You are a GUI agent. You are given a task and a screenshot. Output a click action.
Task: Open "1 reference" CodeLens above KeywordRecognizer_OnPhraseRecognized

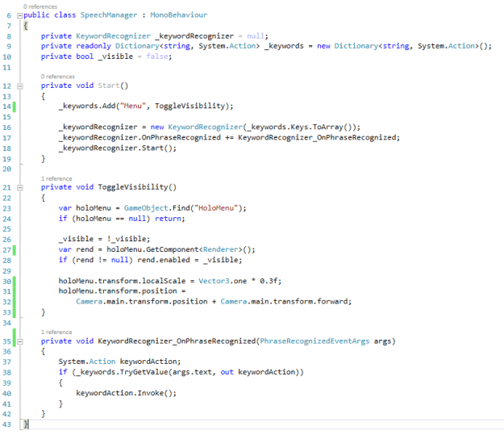pos(56,332)
